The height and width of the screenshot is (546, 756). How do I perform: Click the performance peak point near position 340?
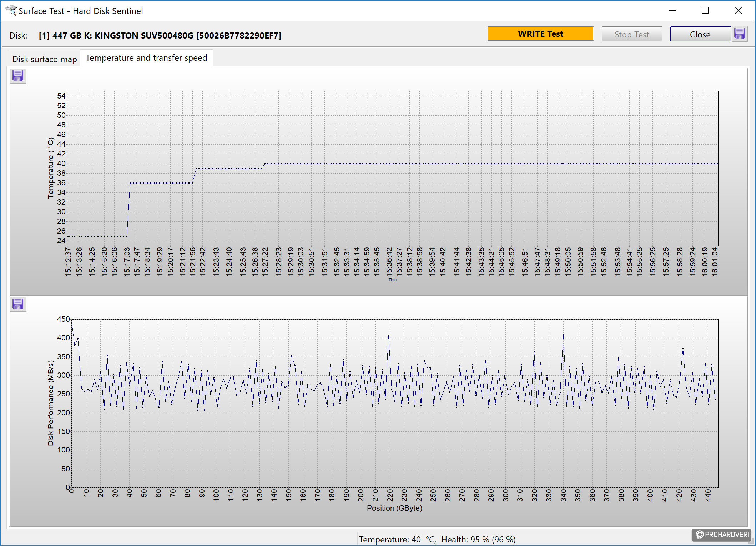(563, 335)
